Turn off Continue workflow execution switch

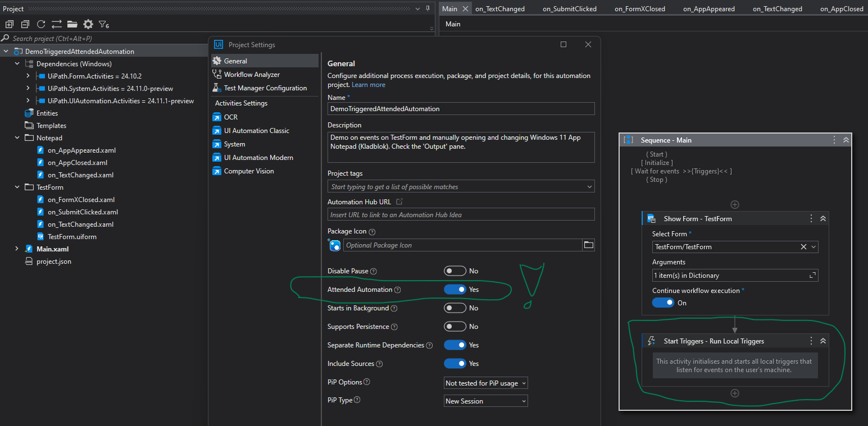663,303
